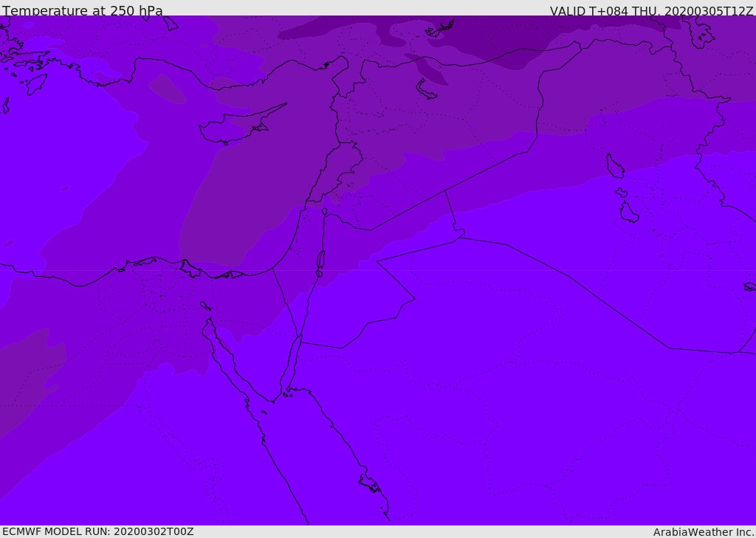This screenshot has height=538, width=756.
Task: Click the Dead Sea outline on the map
Action: click(320, 263)
